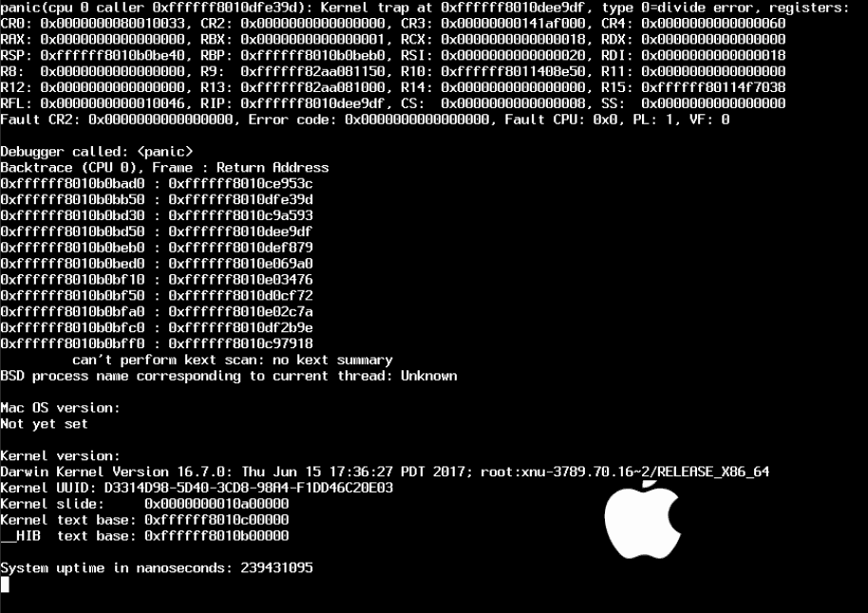Viewport: 868px width, 613px height.
Task: Click the RFL register value 0x0000000000010046
Action: pyautogui.click(x=112, y=104)
